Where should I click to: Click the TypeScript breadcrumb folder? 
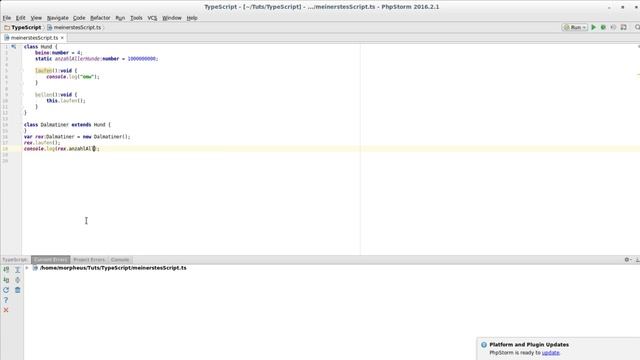pos(23,27)
